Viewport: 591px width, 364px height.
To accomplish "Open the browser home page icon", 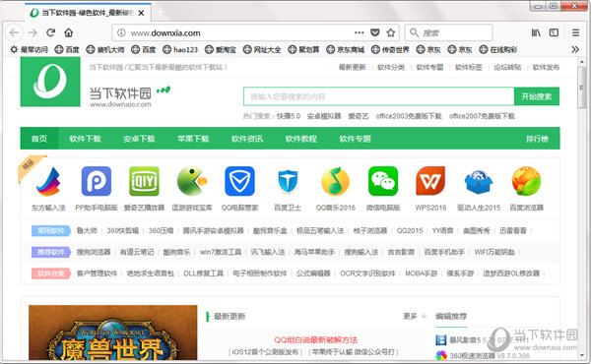I will [69, 32].
